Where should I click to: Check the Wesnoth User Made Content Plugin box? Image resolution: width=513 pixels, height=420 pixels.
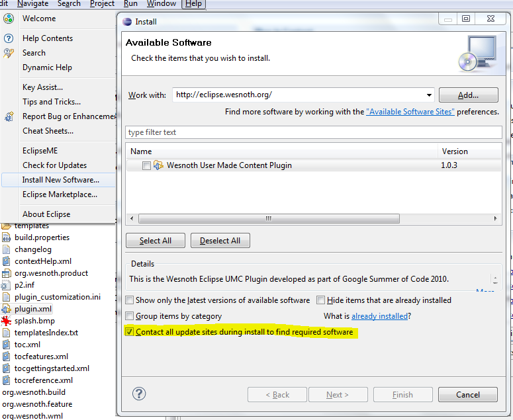[x=146, y=166]
